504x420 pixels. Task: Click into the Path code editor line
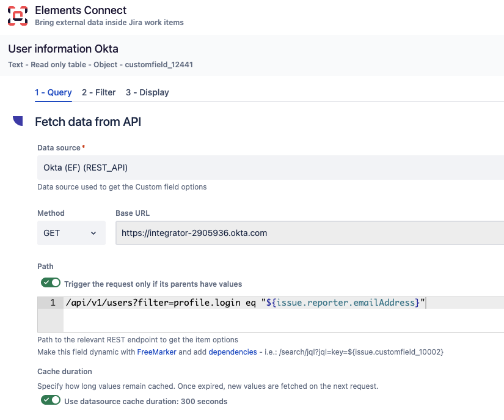tap(283, 303)
